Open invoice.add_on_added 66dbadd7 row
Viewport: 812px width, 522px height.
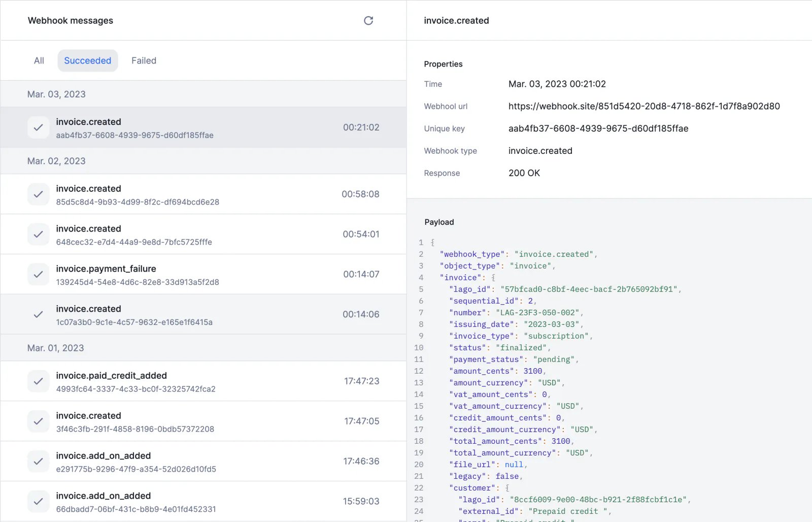[x=204, y=502]
